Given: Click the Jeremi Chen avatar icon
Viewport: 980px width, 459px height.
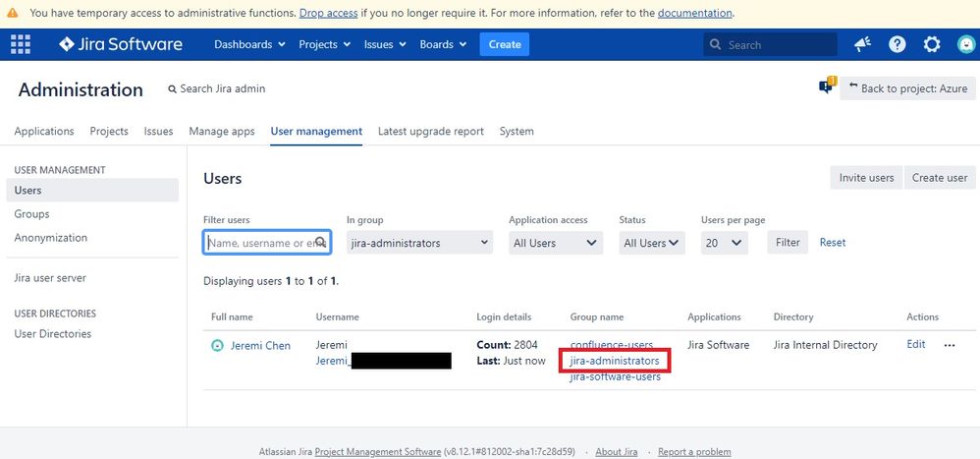Looking at the screenshot, I should [x=217, y=346].
